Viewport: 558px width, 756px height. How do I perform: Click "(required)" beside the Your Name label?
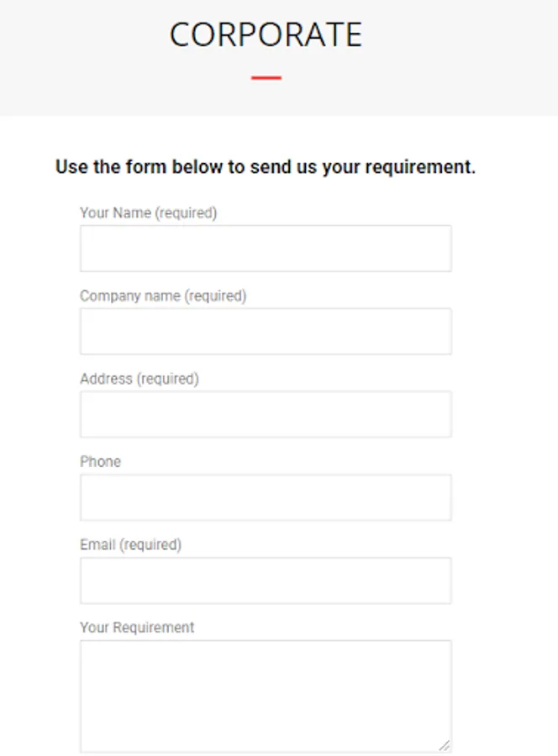(x=187, y=213)
